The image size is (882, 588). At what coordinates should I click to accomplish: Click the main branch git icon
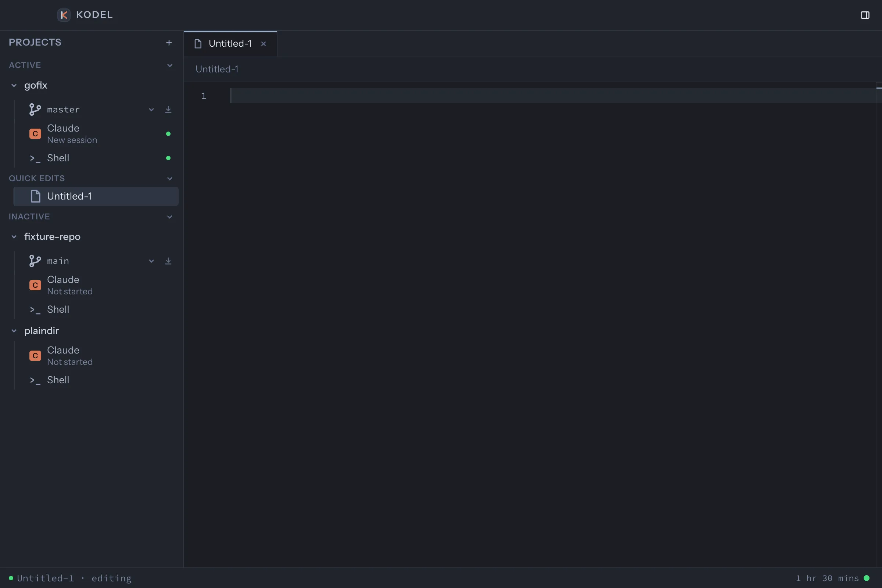pos(35,261)
